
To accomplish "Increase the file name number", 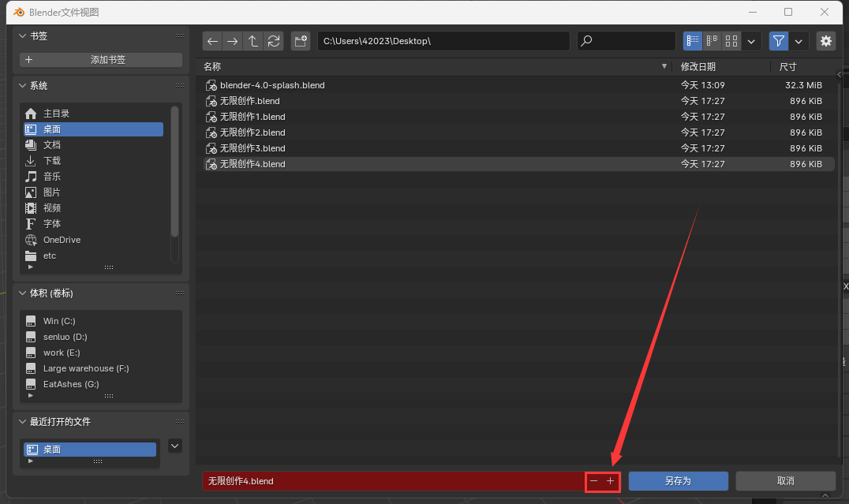I will pyautogui.click(x=610, y=480).
